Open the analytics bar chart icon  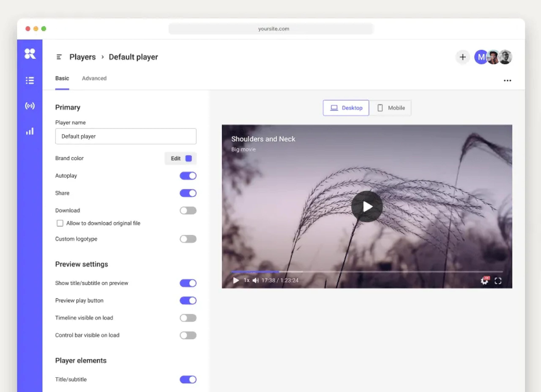point(30,131)
